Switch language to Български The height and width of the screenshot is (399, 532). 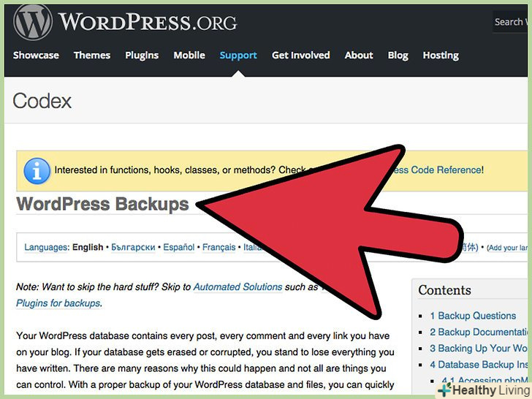[x=133, y=247]
